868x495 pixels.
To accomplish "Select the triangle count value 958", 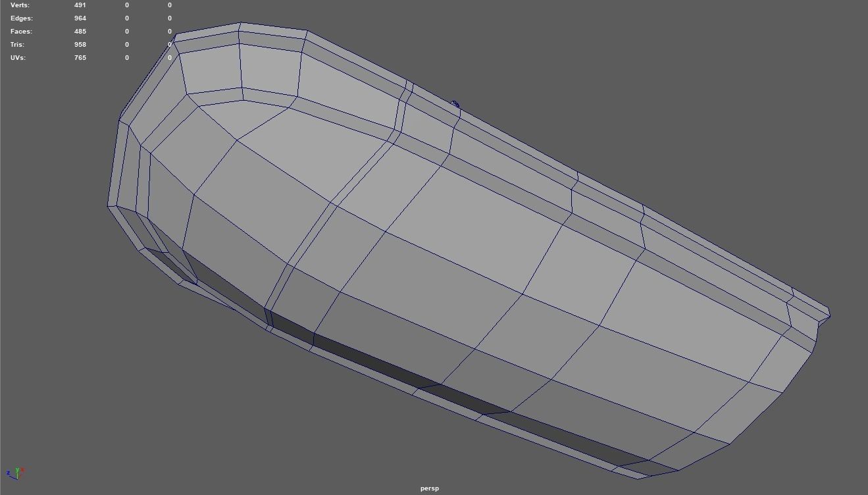I will click(80, 45).
